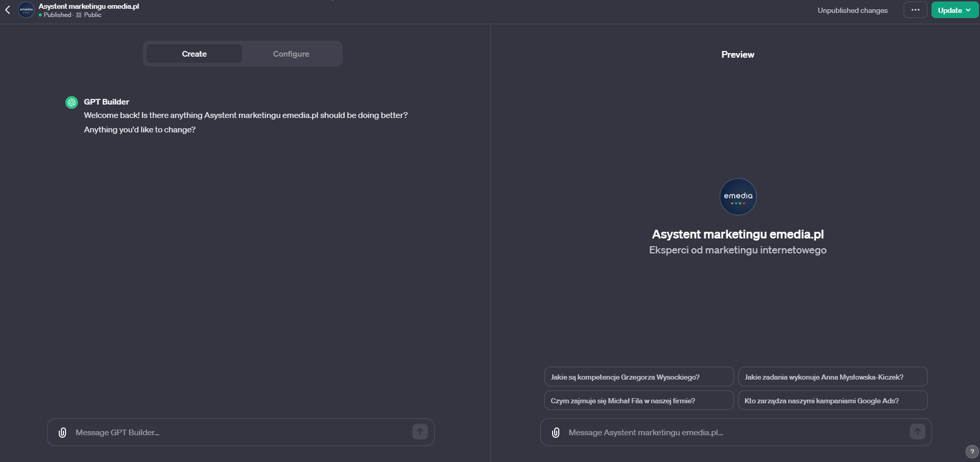
Task: Expand the Update dropdown button
Action: click(x=954, y=10)
